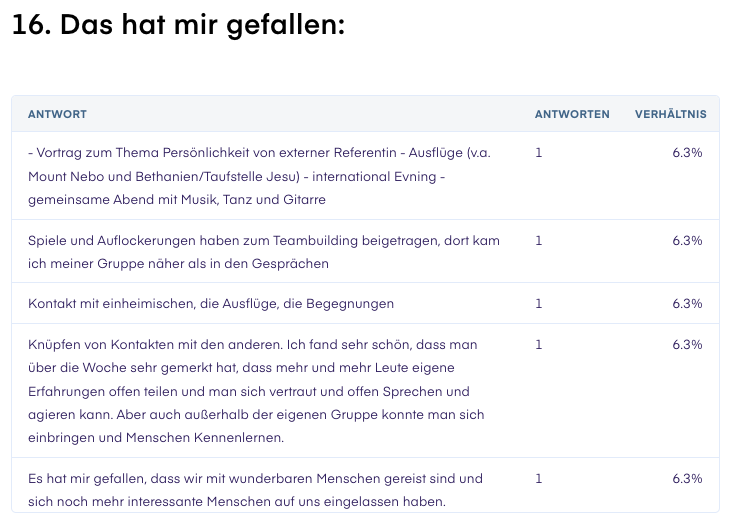Select the row 'Kontakt mit einheimischen, die Ausflüge'

(365, 303)
